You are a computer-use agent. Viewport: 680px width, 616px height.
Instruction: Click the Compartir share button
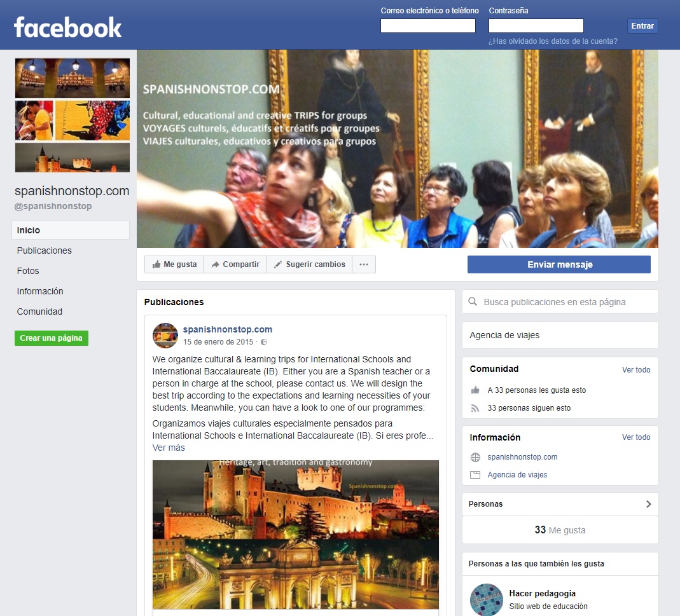pyautogui.click(x=235, y=264)
